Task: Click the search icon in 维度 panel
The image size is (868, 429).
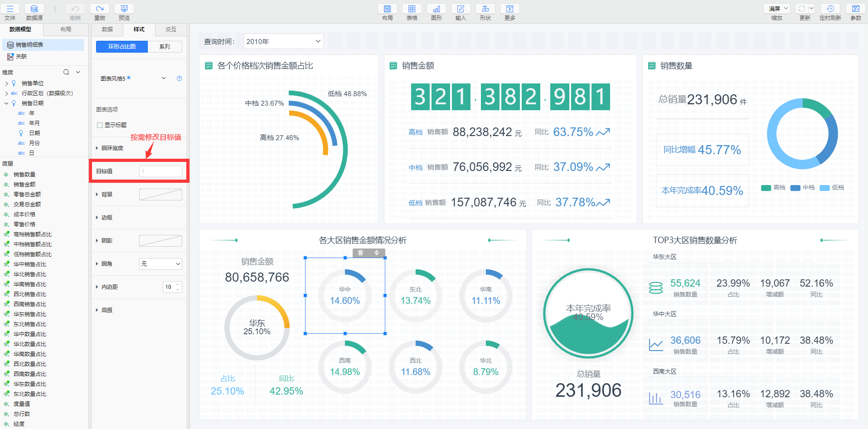Action: pos(66,72)
